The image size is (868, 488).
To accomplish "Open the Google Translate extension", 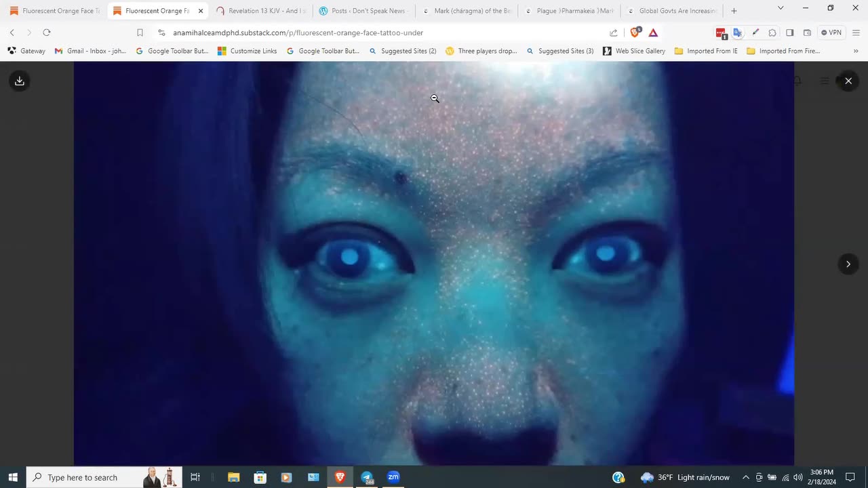I will click(x=738, y=33).
